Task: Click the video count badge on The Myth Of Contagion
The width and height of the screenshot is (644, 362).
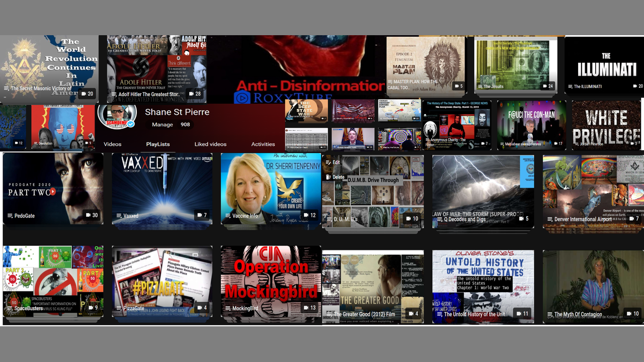Action: 632,314
